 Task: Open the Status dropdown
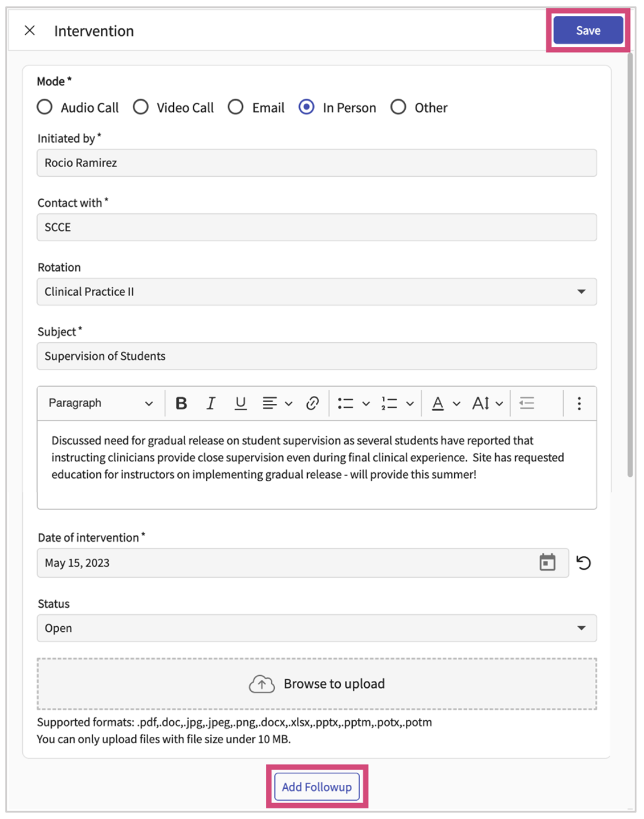[x=581, y=628]
